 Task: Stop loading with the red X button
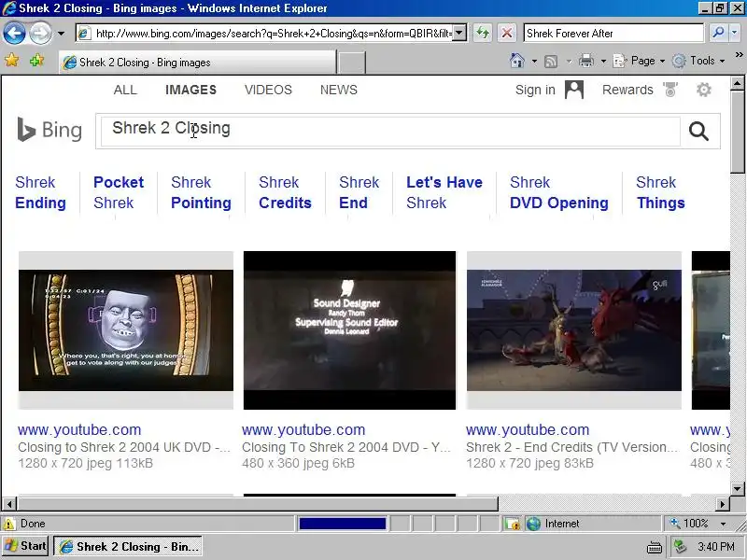[507, 33]
